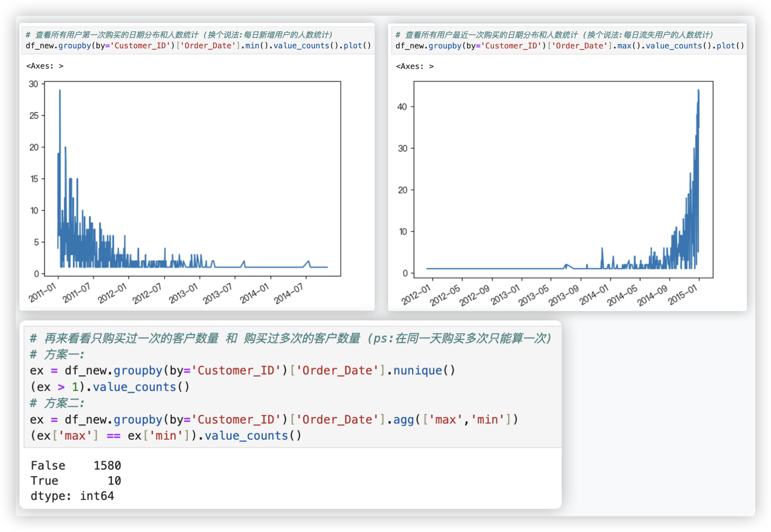Click the left chart's <Axes: > output
This screenshot has height=532, width=771.
point(44,66)
